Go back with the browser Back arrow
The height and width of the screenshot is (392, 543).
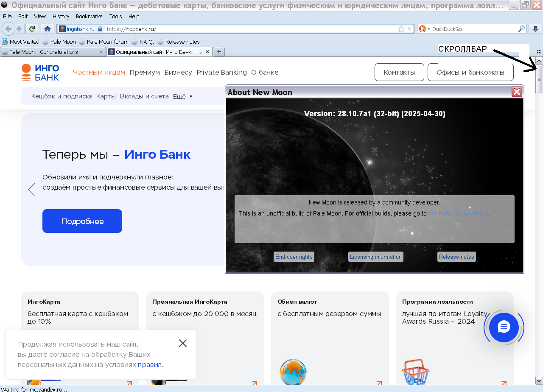click(x=8, y=29)
